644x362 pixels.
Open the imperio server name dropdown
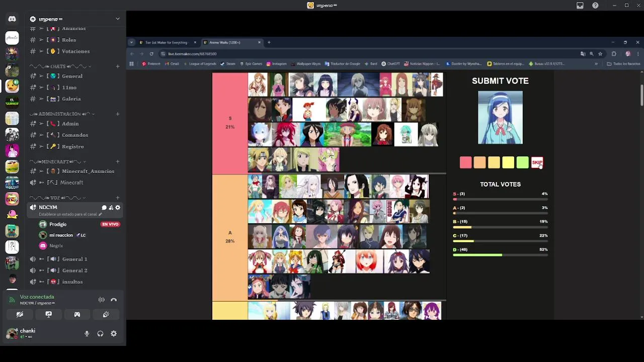pyautogui.click(x=75, y=19)
